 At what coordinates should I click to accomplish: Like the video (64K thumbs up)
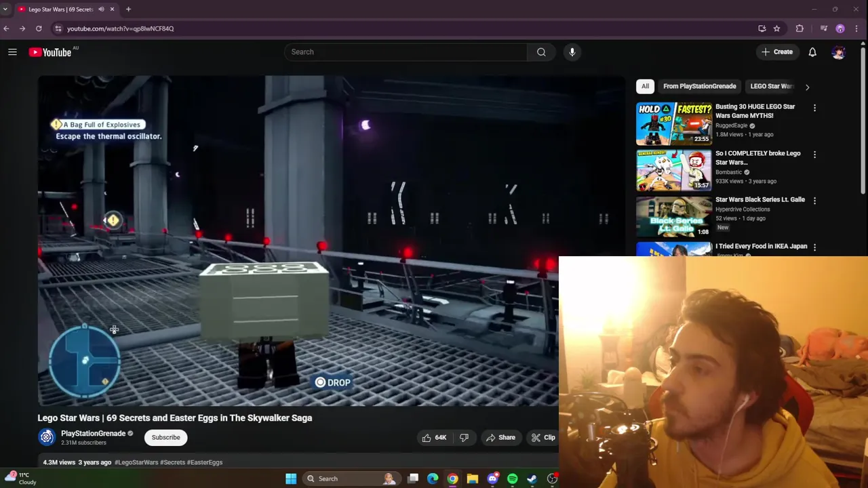pos(435,438)
